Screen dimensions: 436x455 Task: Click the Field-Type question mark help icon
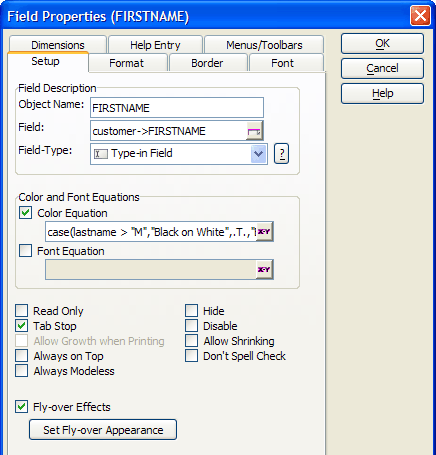(282, 154)
